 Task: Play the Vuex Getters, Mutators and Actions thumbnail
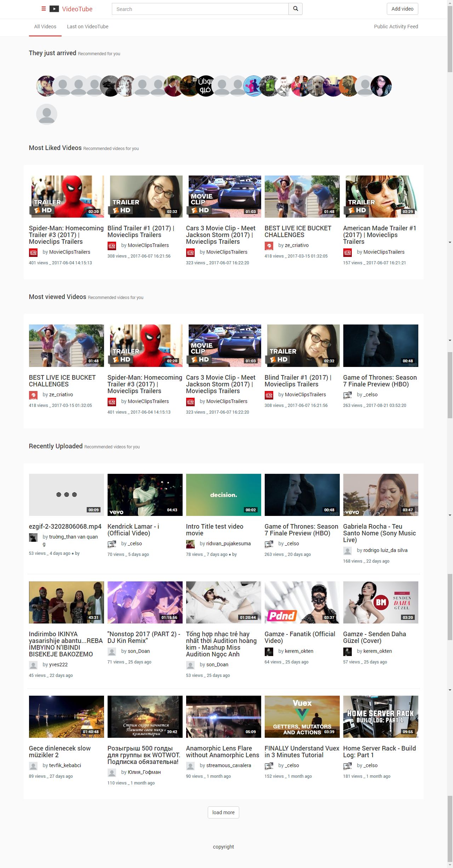(x=302, y=717)
